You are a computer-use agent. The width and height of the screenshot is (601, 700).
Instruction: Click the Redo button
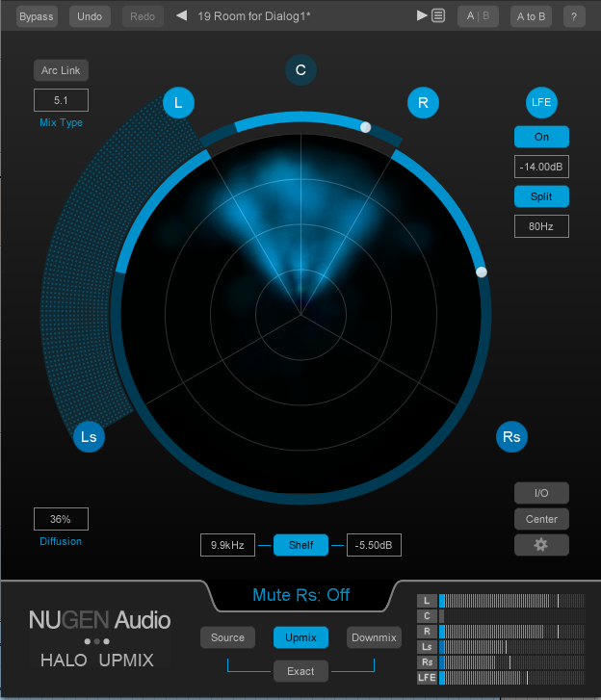(x=143, y=16)
